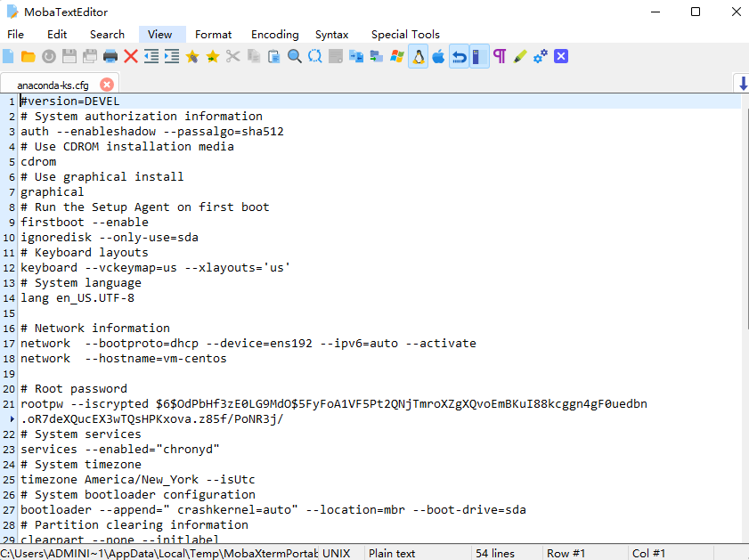
Task: Open a file using the folder icon
Action: click(29, 55)
